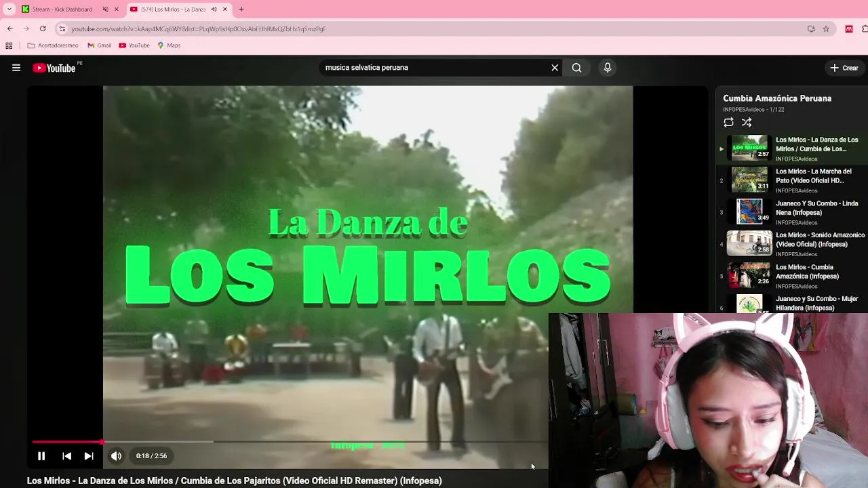
Task: Go back in browser history
Action: coord(9,28)
